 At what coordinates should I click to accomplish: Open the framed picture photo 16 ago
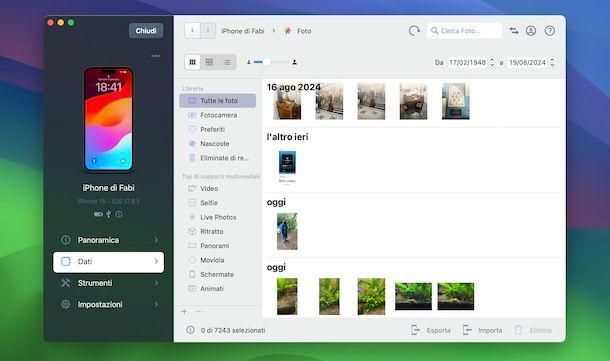456,101
